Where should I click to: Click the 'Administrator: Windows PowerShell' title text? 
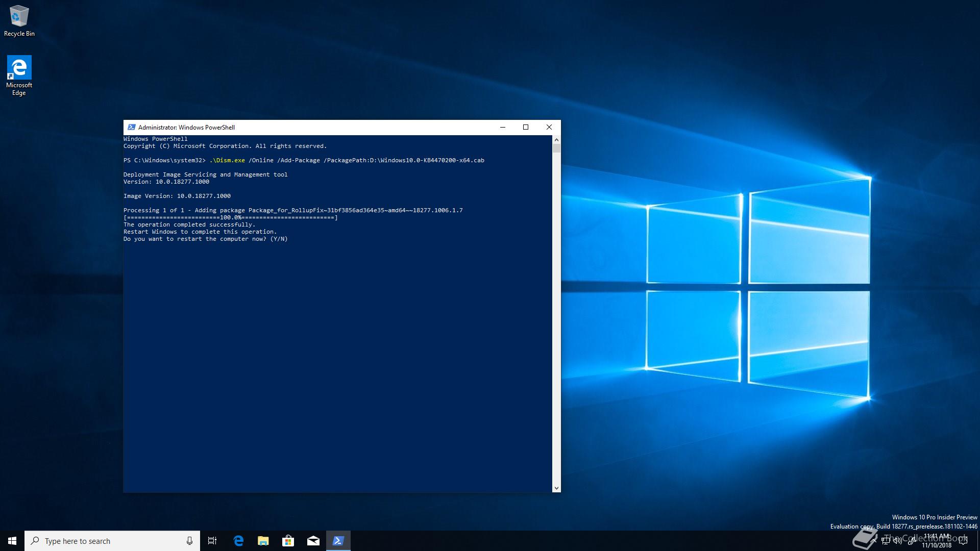click(186, 128)
